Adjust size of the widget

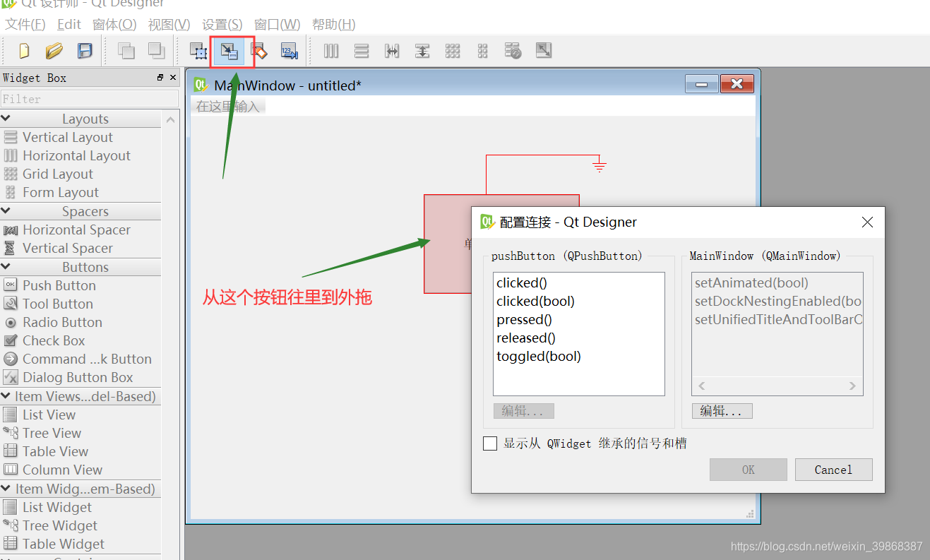pyautogui.click(x=544, y=51)
